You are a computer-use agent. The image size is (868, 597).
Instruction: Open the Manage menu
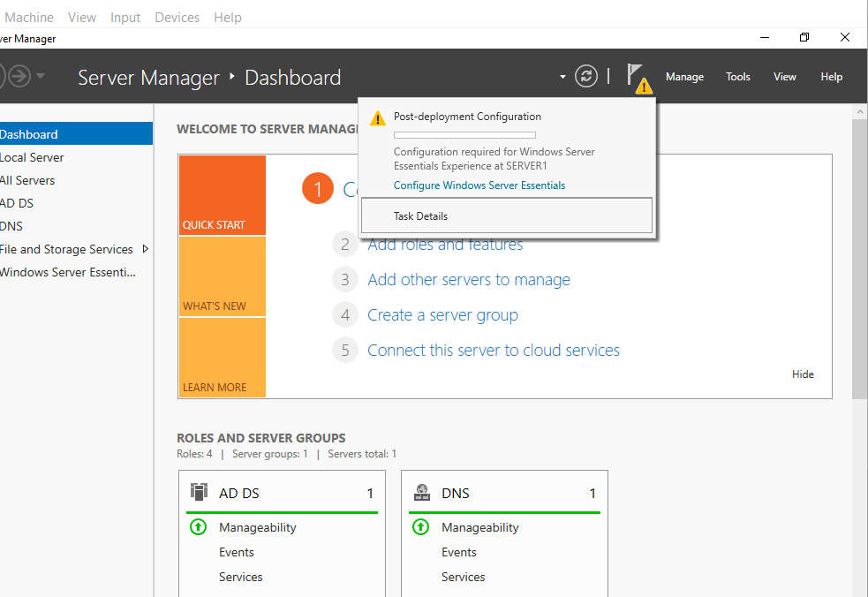[x=684, y=77]
